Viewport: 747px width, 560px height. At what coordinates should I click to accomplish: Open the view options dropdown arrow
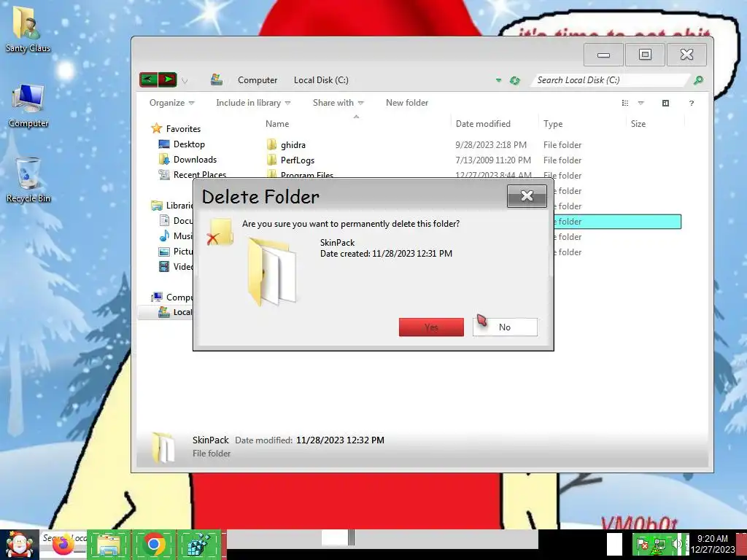[640, 103]
